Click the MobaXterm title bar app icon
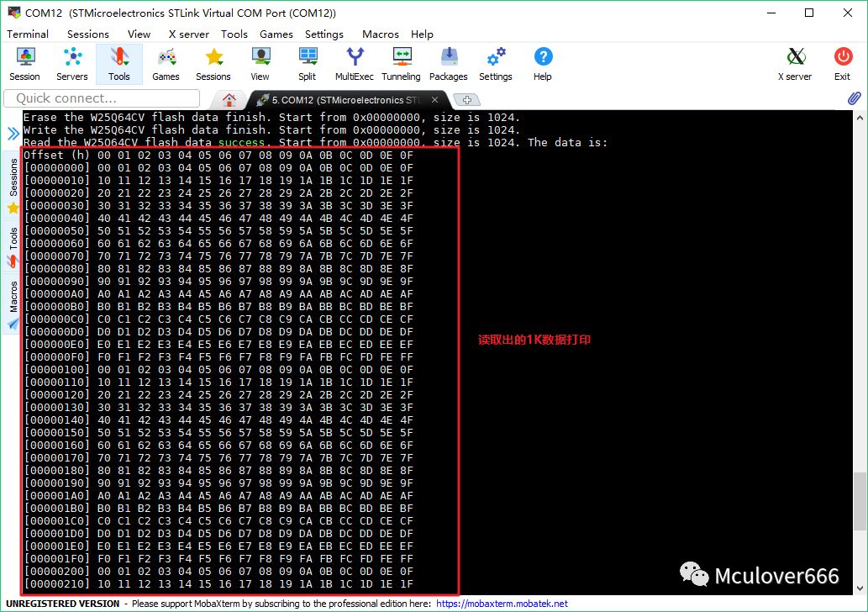Viewport: 868px width, 612px height. click(x=13, y=12)
